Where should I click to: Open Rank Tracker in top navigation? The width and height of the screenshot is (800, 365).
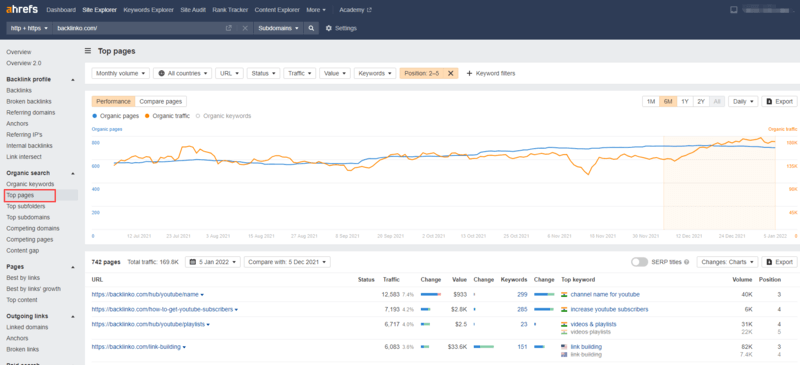tap(229, 10)
